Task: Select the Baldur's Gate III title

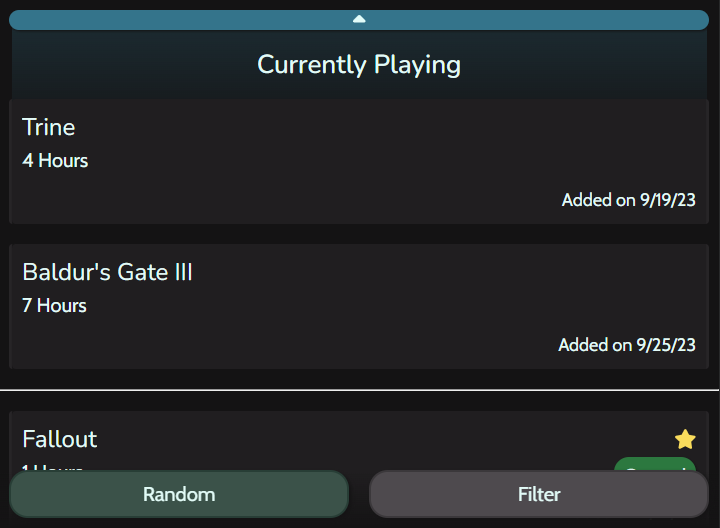Action: 107,272
